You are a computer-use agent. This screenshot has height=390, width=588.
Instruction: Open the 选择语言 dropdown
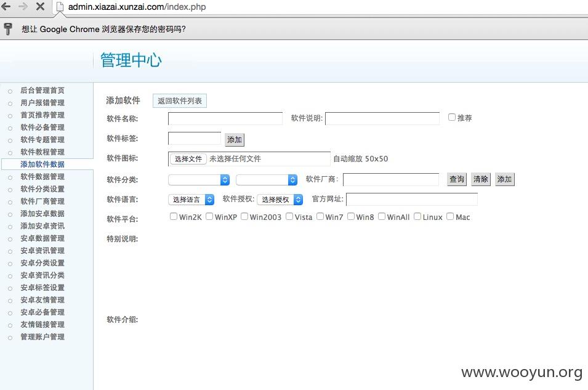(191, 200)
